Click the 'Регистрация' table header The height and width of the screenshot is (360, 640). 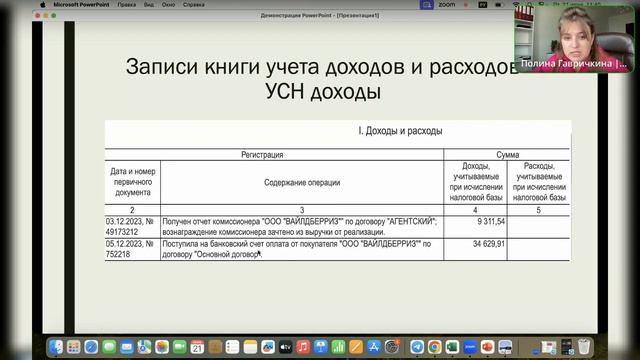pyautogui.click(x=262, y=155)
